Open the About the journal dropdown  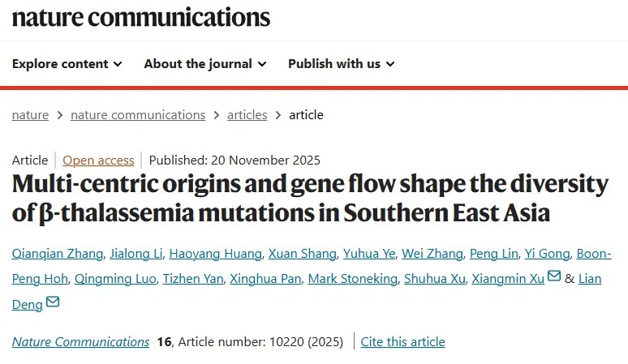click(x=204, y=63)
